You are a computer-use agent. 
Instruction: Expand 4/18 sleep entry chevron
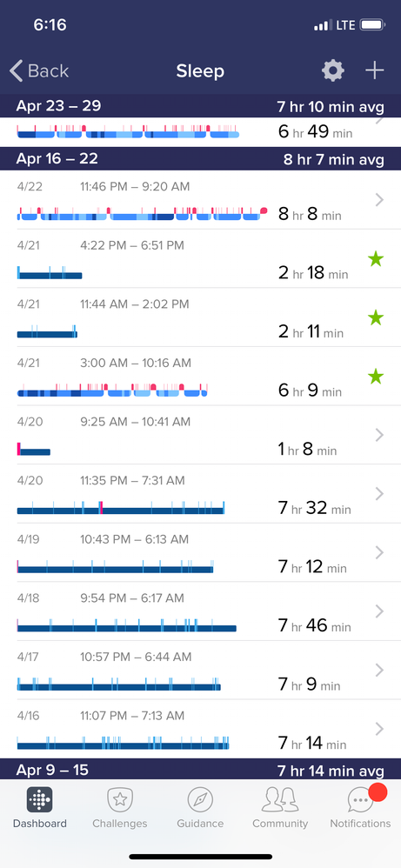379,611
